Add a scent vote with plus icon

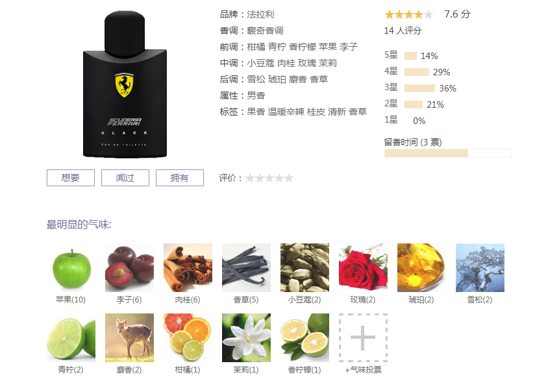click(363, 337)
